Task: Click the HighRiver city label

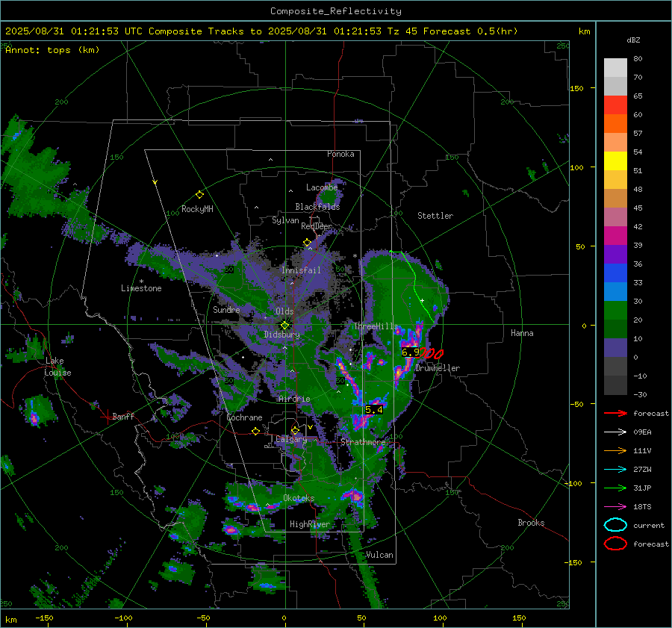Action: click(x=310, y=524)
